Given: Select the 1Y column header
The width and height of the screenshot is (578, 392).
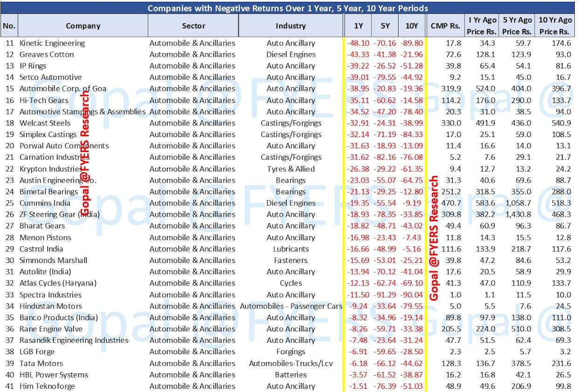Looking at the screenshot, I should tap(358, 26).
